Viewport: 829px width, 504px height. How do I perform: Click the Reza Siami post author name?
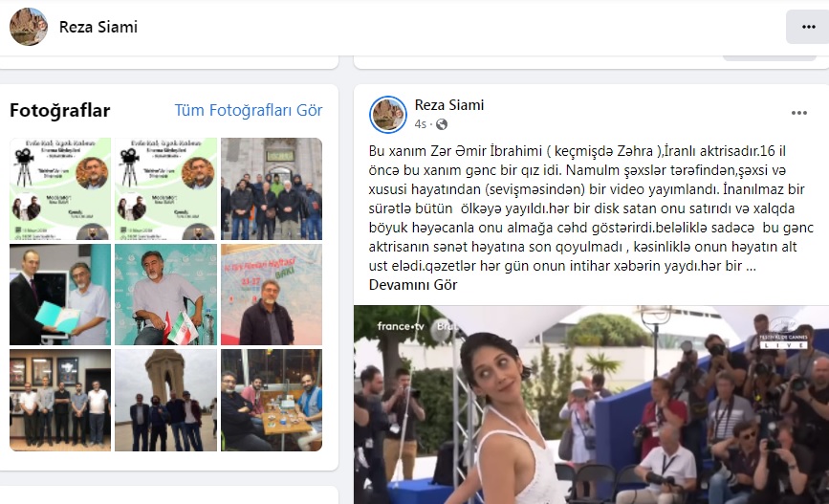pyautogui.click(x=449, y=105)
